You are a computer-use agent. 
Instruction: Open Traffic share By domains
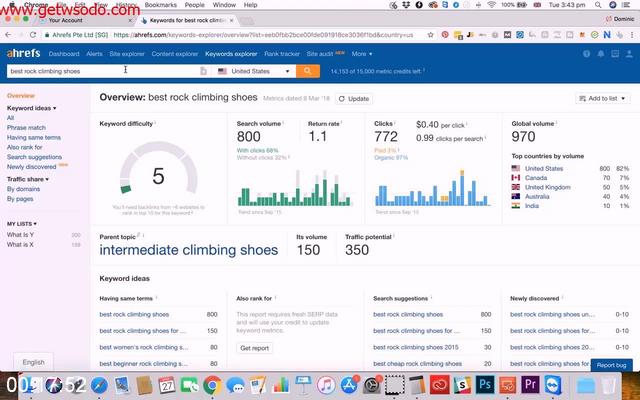pyautogui.click(x=23, y=189)
